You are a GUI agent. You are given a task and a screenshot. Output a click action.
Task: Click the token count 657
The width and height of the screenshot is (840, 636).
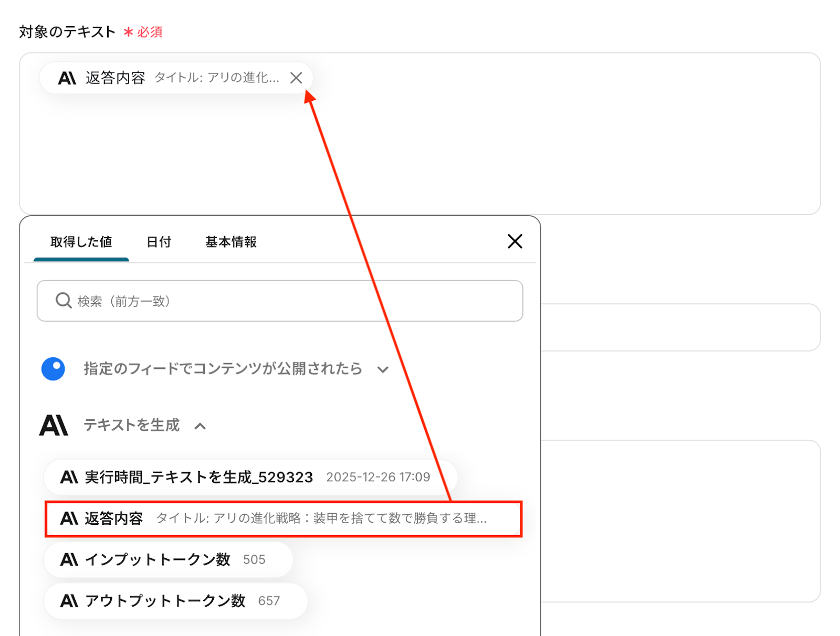point(269,601)
